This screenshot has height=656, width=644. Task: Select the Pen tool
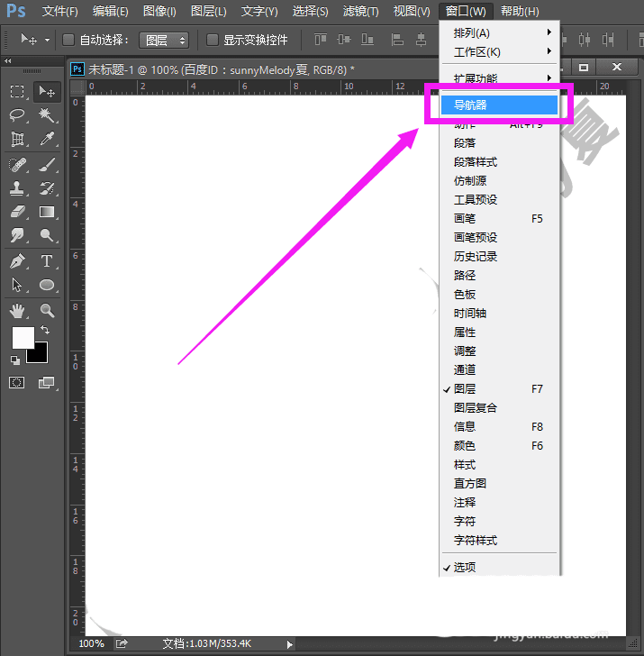(17, 261)
